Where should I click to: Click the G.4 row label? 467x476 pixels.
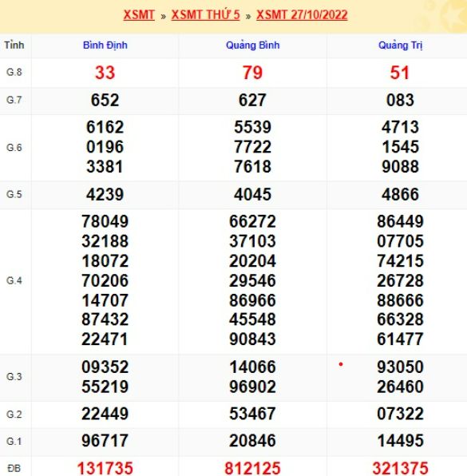pos(14,280)
